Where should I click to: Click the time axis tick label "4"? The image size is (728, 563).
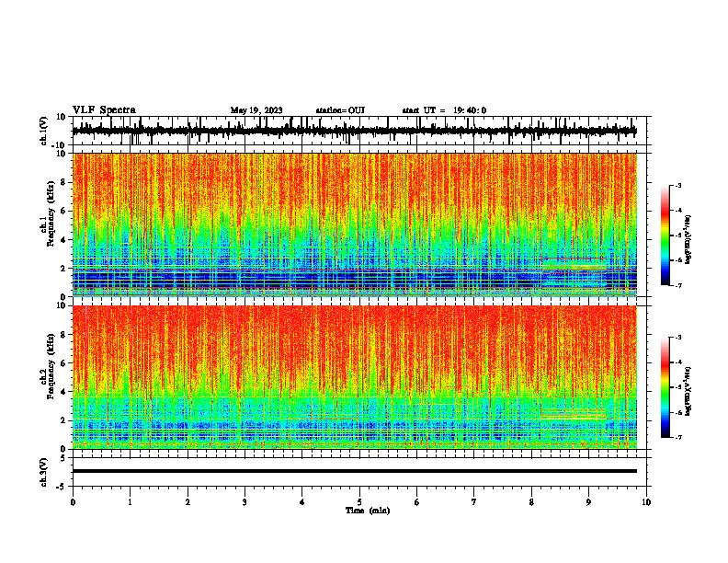[302, 502]
